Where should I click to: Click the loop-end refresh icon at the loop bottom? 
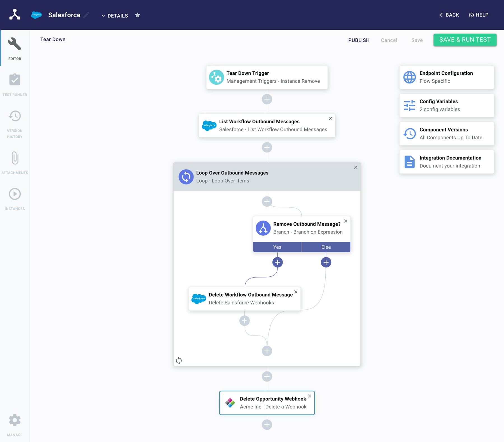point(179,360)
